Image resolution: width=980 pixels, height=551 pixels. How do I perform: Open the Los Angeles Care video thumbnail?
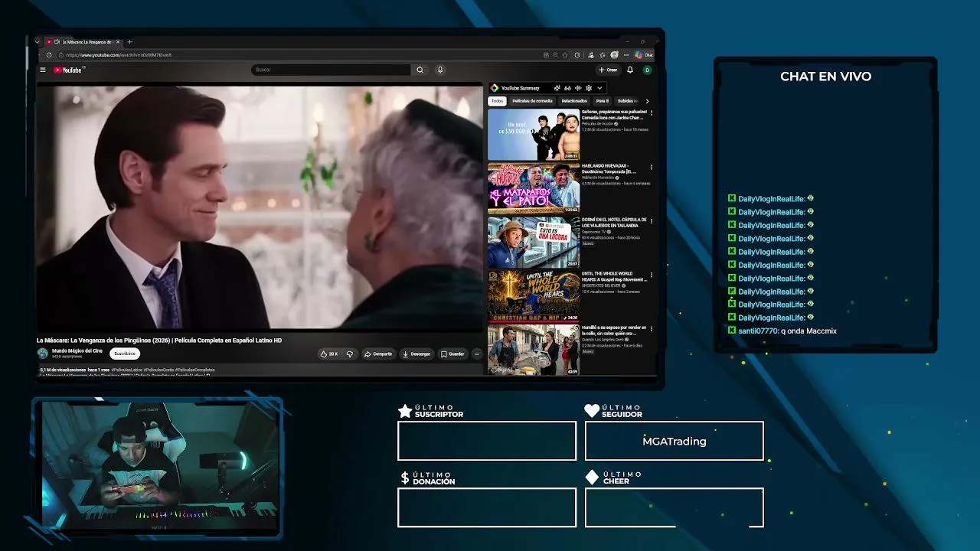point(534,350)
